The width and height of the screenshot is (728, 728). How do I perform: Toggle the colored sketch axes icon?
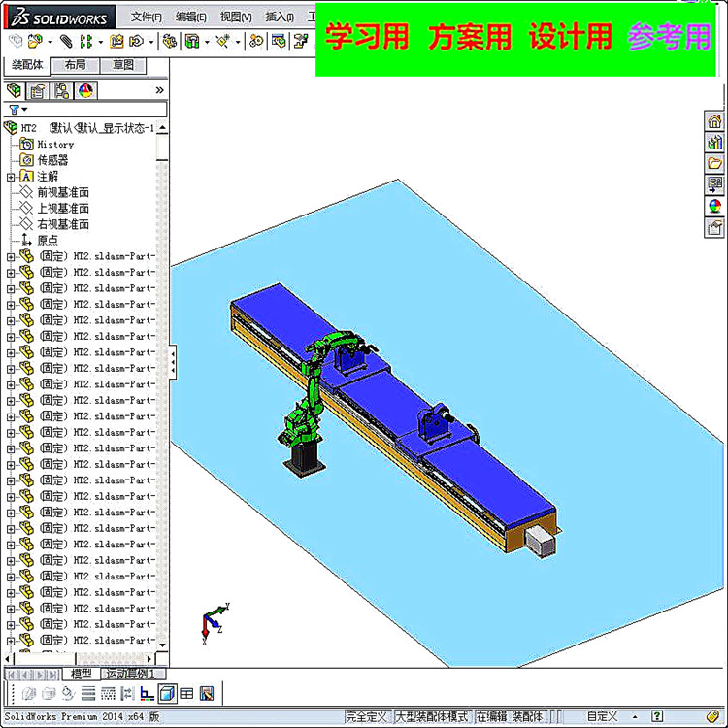click(x=147, y=694)
